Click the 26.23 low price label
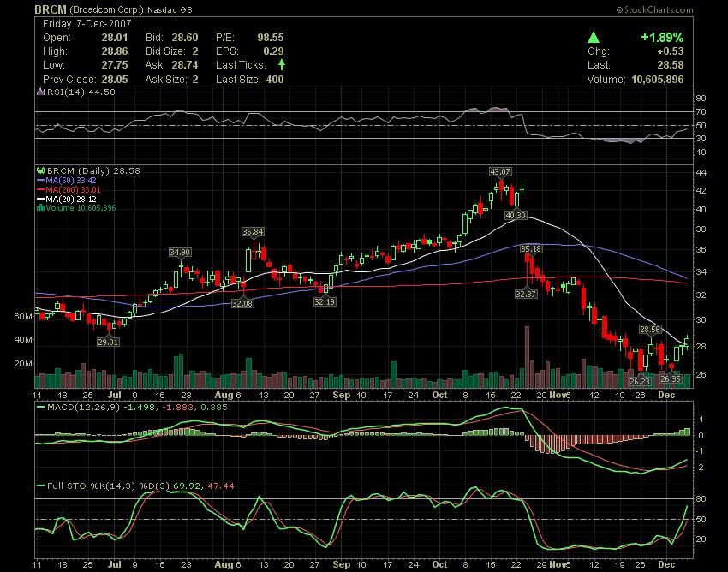The height and width of the screenshot is (572, 728). [x=640, y=381]
